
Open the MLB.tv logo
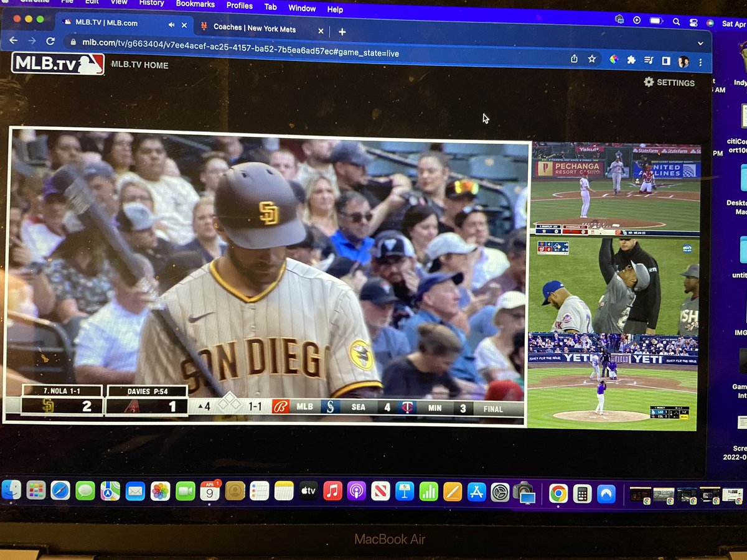(58, 63)
